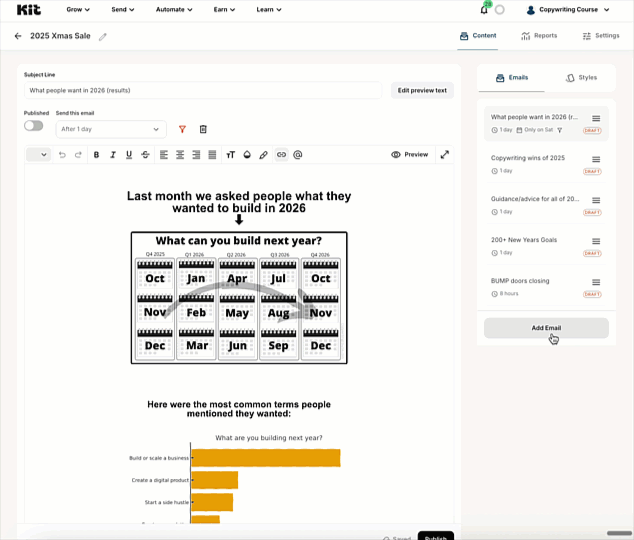Open the notifications bell
This screenshot has height=540, width=634.
point(484,9)
